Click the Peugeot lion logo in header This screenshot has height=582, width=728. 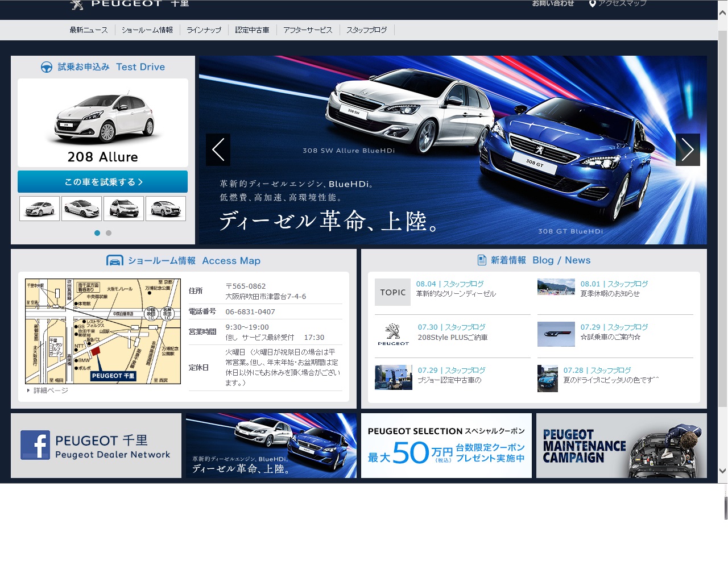pyautogui.click(x=77, y=5)
